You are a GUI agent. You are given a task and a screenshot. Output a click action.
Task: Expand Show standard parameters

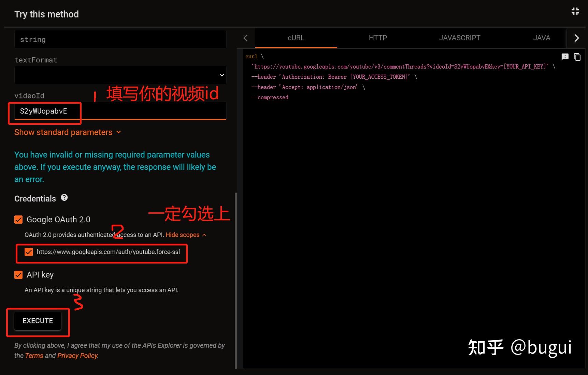tap(68, 132)
